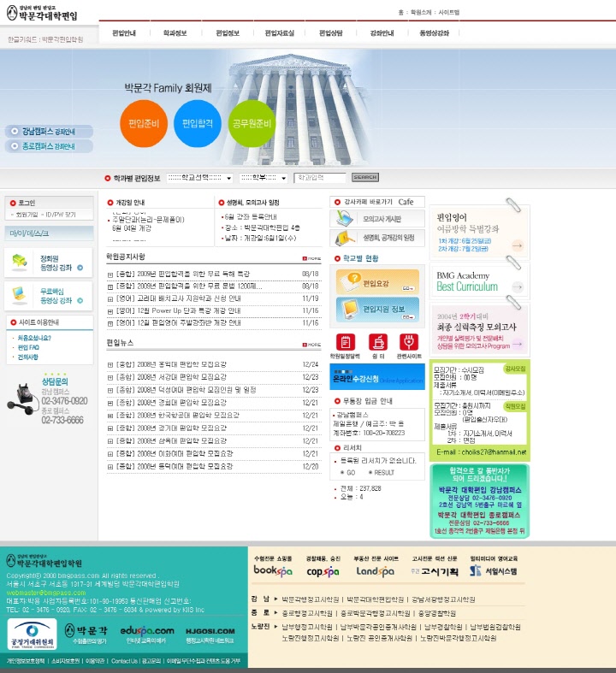Open the 쉼터 red coffee cup icon

tap(378, 342)
